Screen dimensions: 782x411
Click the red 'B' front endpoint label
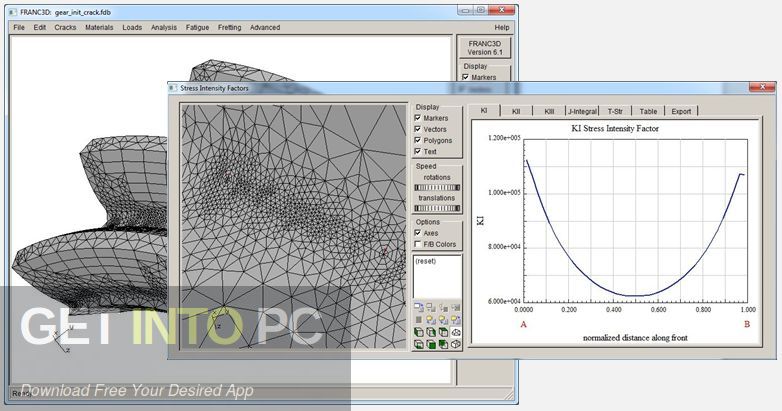point(747,324)
